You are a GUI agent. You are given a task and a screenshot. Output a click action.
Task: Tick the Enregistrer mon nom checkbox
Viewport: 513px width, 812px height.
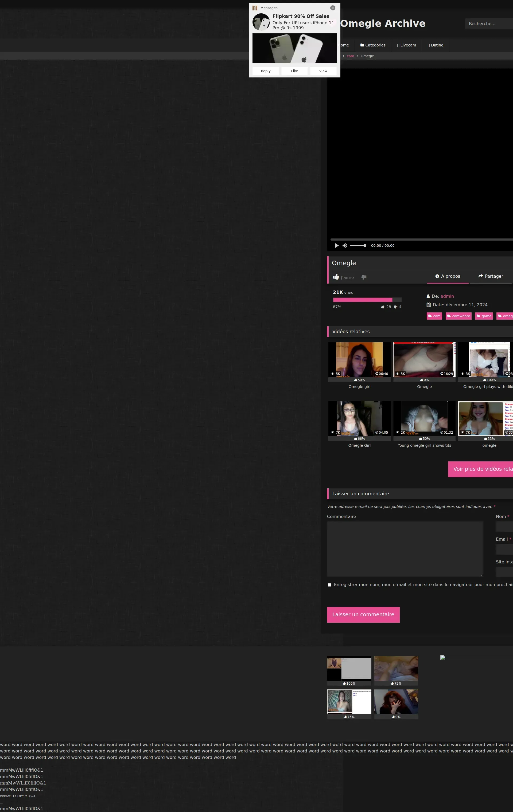(329, 585)
